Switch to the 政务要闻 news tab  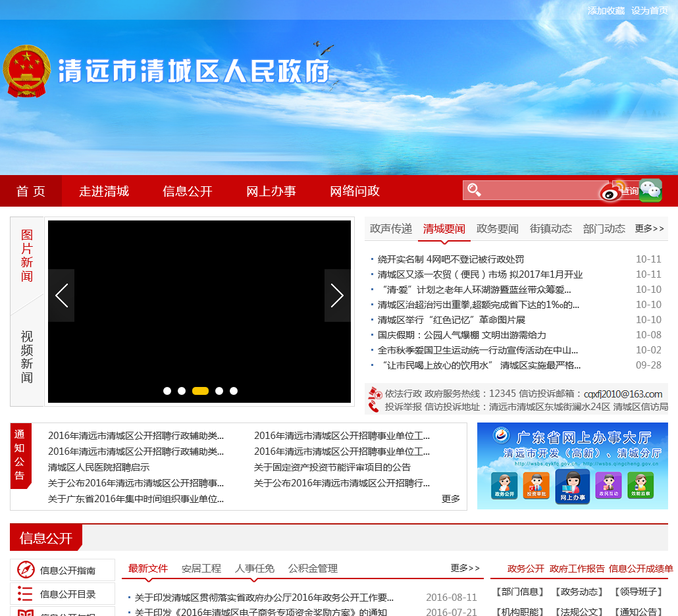point(497,228)
